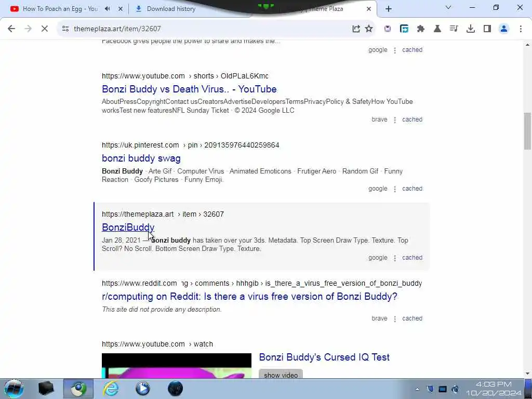Open Bonzi Buddy vs Death Virus result

click(x=189, y=89)
